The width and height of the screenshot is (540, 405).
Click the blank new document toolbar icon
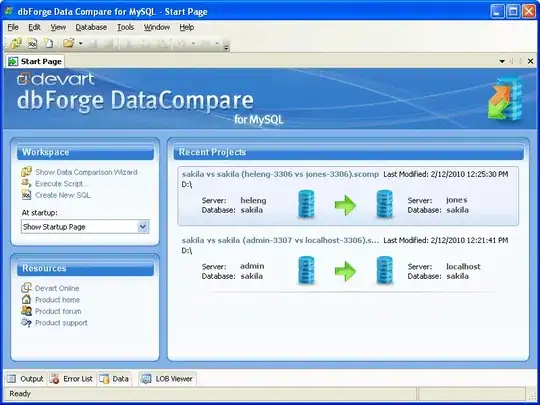pyautogui.click(x=49, y=43)
